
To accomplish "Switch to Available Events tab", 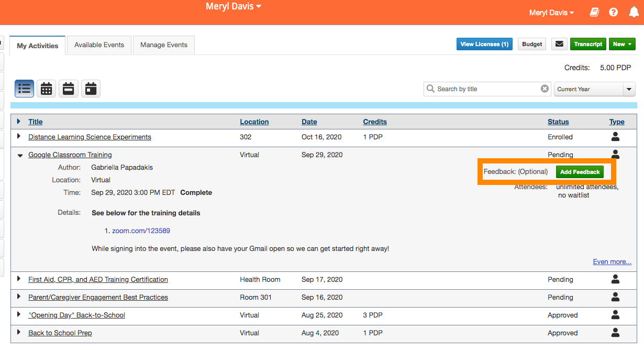I will click(x=99, y=45).
